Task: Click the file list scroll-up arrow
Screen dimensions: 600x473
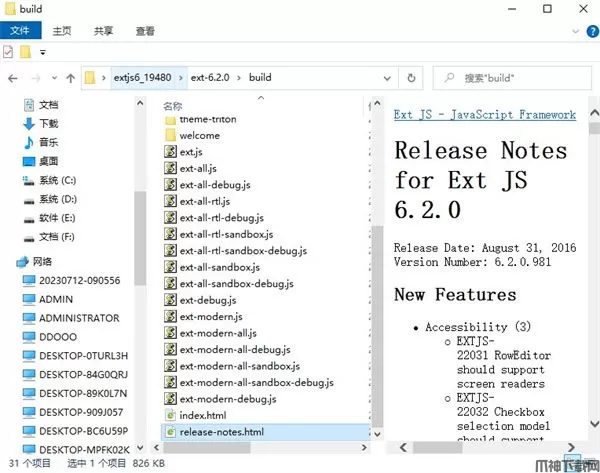Action: [377, 103]
